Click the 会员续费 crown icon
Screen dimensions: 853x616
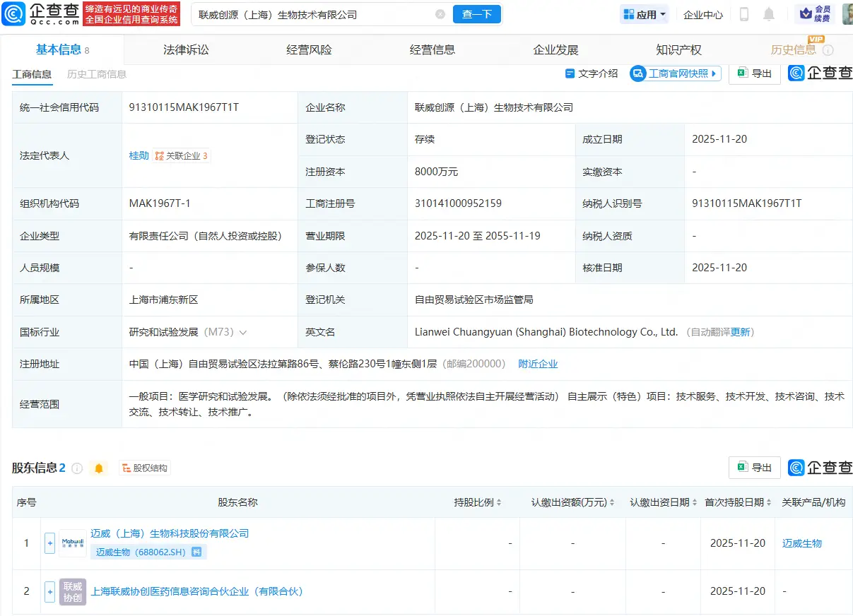806,13
